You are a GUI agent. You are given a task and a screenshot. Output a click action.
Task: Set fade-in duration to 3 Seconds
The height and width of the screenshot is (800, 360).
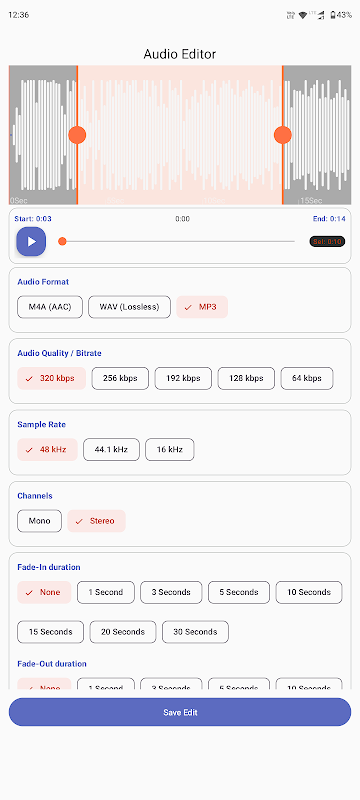point(171,592)
